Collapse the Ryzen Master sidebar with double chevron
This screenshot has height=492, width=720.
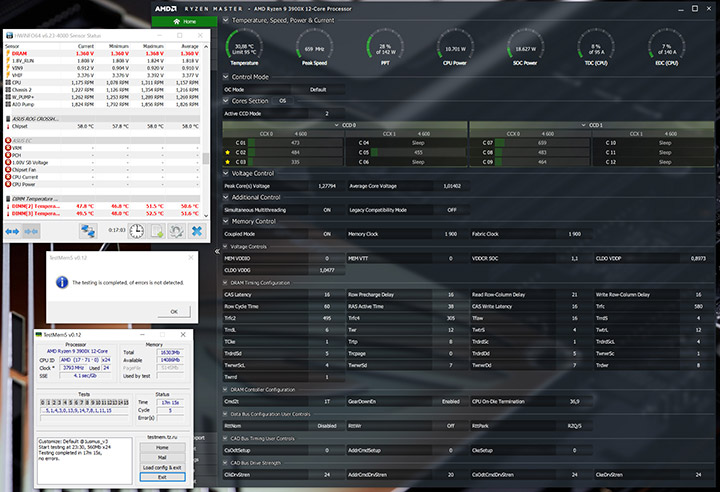click(217, 251)
